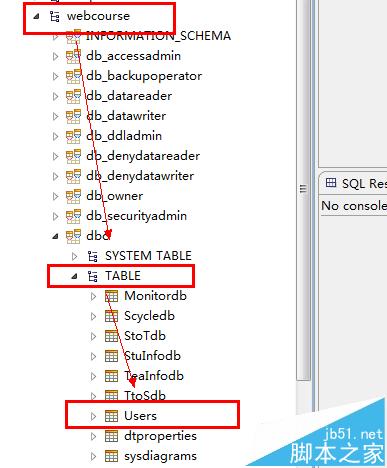Expand the db_denydatawriter schema
This screenshot has height=468, width=387.
pos(56,176)
